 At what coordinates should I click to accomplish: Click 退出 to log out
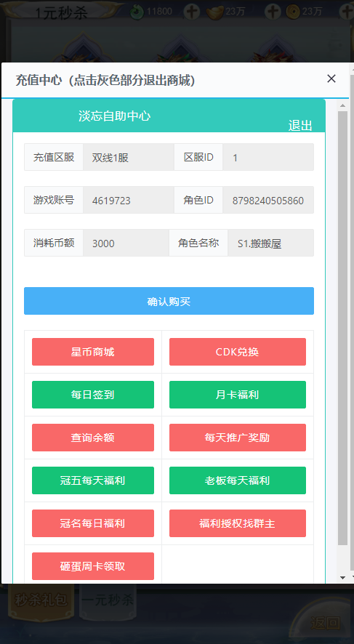click(299, 126)
